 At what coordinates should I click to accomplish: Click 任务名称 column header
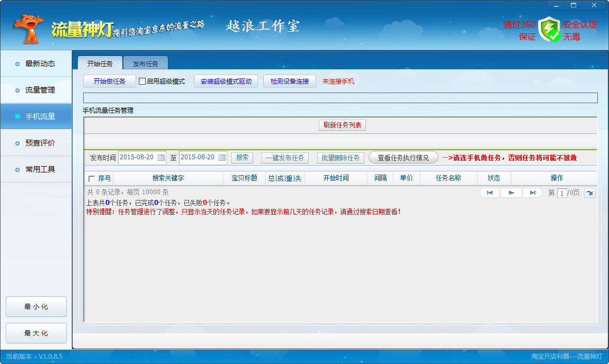click(448, 178)
